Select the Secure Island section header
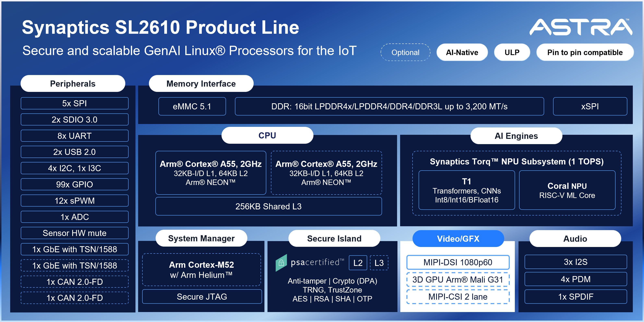 (x=334, y=239)
